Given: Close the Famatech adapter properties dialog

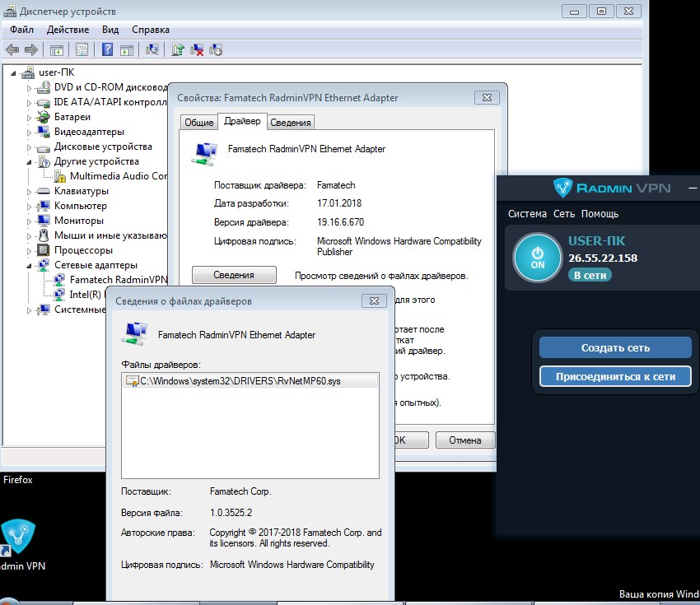Looking at the screenshot, I should tap(487, 98).
